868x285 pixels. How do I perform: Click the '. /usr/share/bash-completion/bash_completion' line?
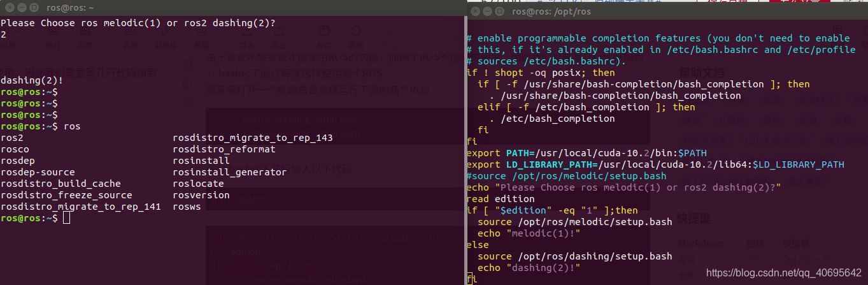coord(615,96)
